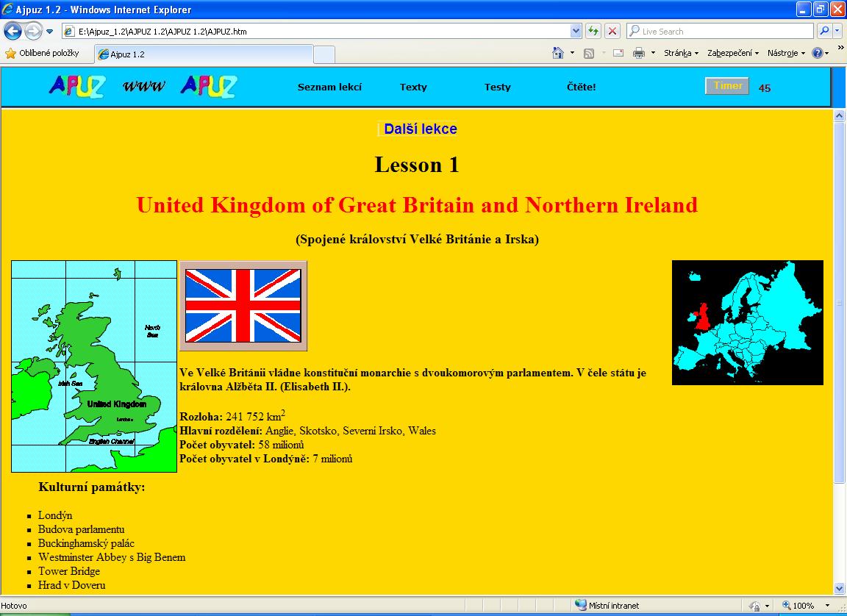Screen dimensions: 847x616
Task: Open the Texty navigation link
Action: coord(413,87)
